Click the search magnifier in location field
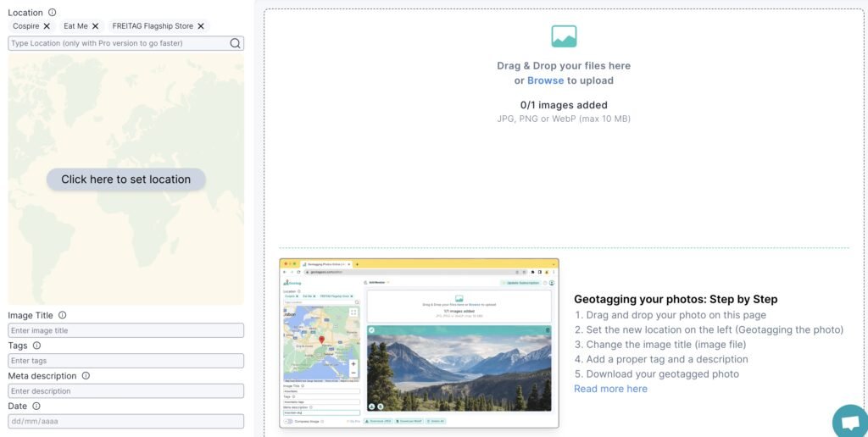The width and height of the screenshot is (868, 437). pyautogui.click(x=235, y=43)
